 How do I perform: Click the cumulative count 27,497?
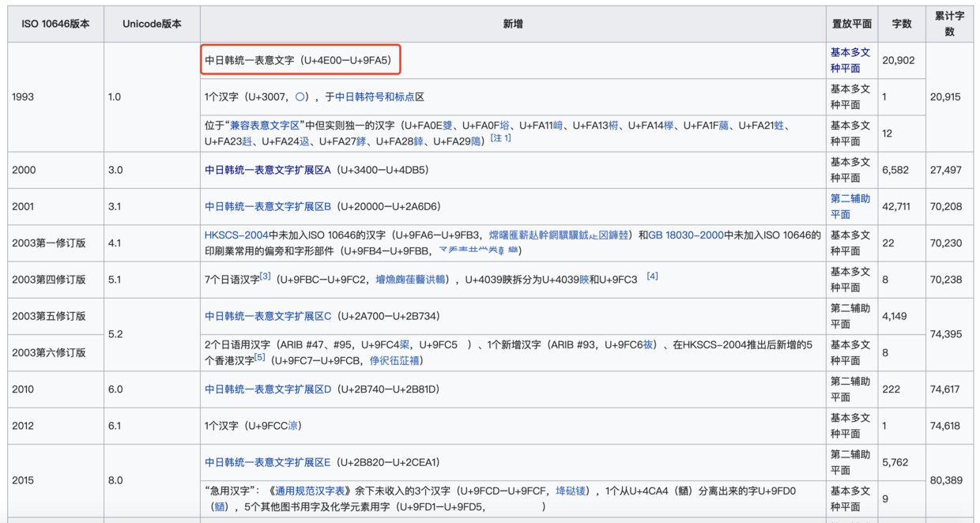point(946,170)
